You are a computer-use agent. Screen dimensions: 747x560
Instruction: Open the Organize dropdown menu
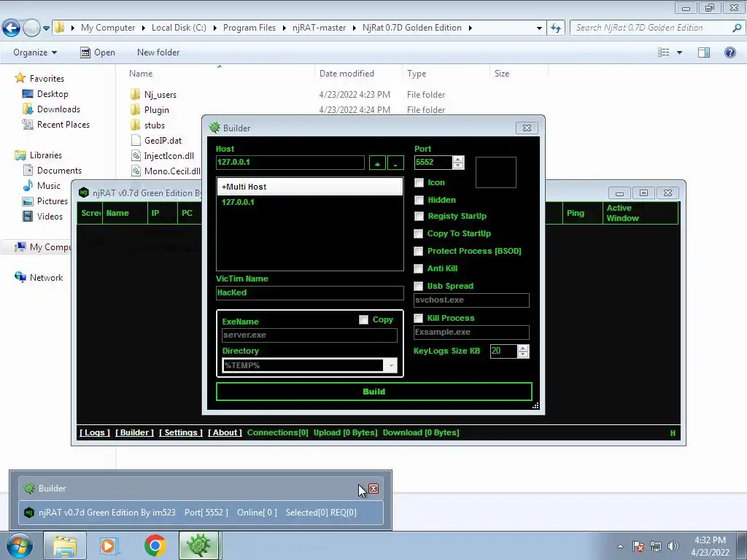point(35,52)
